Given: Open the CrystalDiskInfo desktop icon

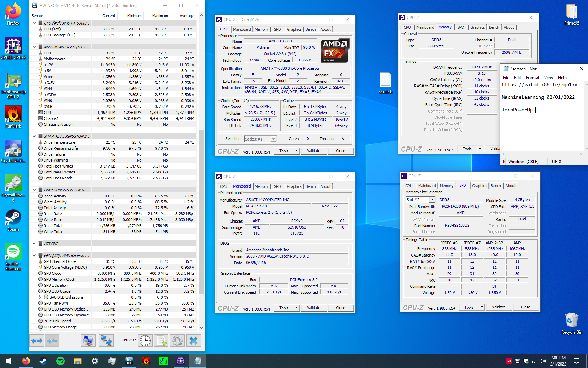Looking at the screenshot, I should tap(13, 151).
